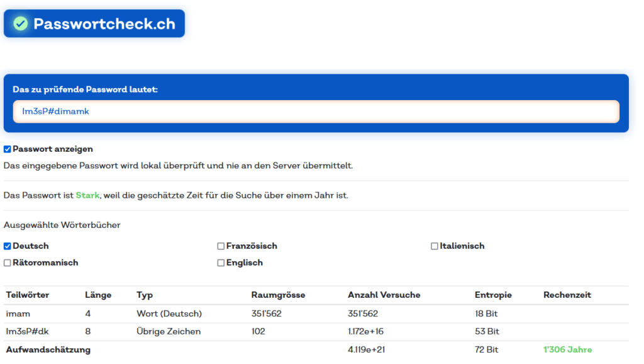644x364 pixels.
Task: Enable the Französisch dictionary checkbox
Action: (221, 246)
